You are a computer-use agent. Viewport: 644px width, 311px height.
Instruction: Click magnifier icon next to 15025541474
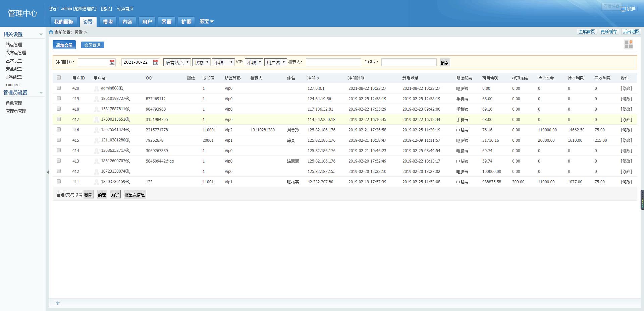(x=128, y=130)
